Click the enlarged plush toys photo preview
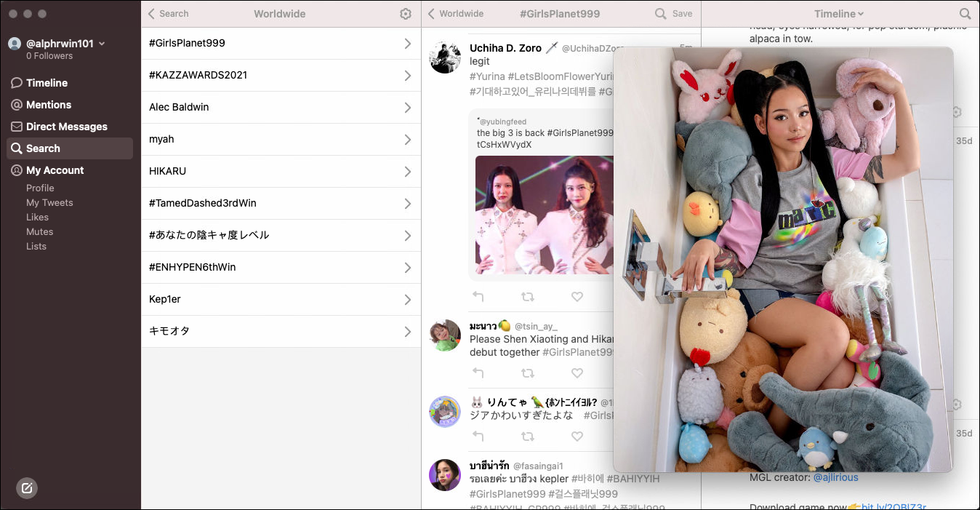 [782, 260]
